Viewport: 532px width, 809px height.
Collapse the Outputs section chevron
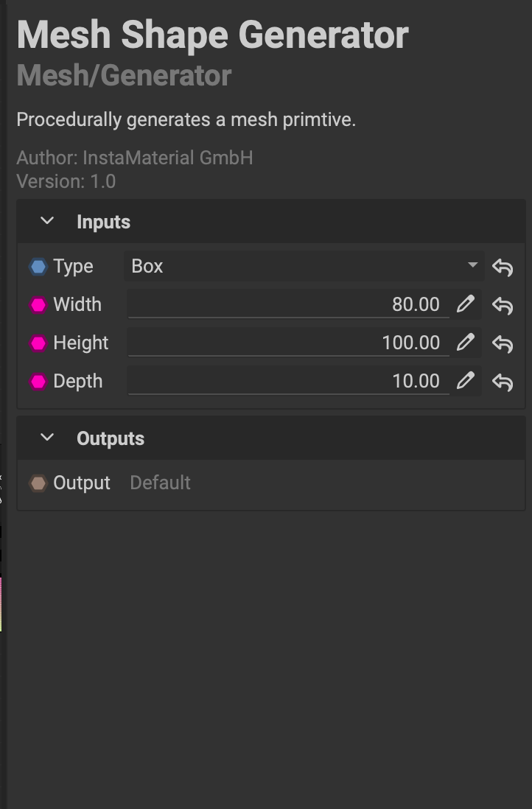[x=47, y=438]
